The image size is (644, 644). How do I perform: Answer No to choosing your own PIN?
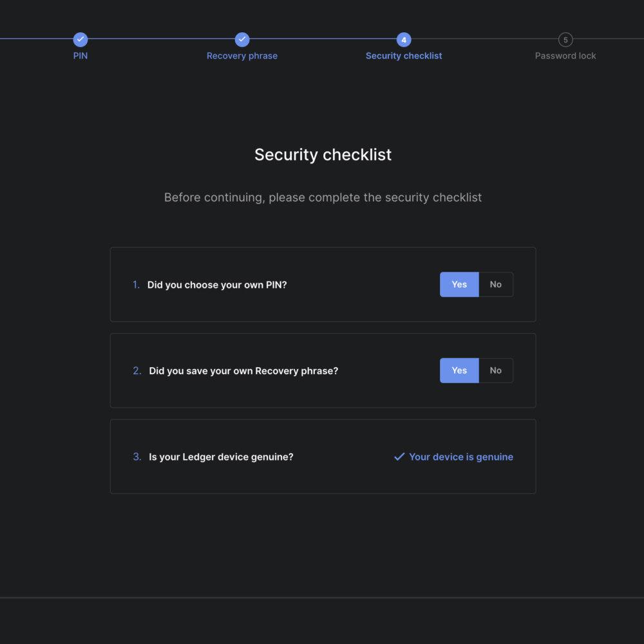496,285
